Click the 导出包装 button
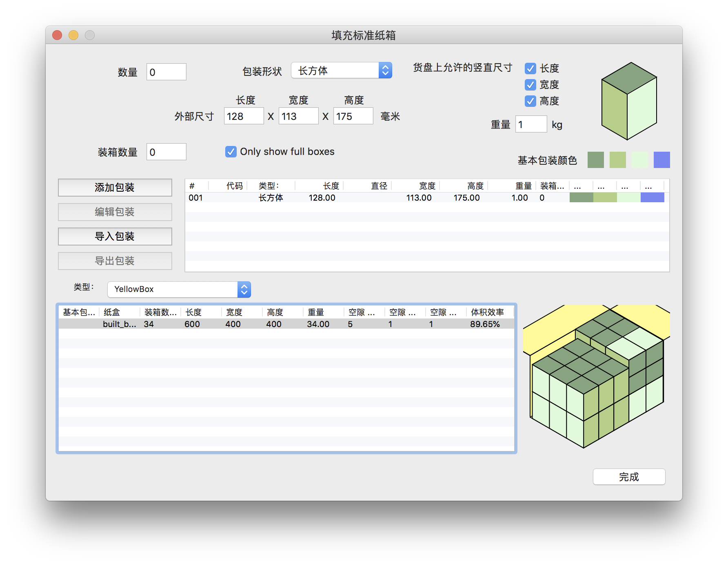Screen dimensions: 728x566 pyautogui.click(x=115, y=261)
